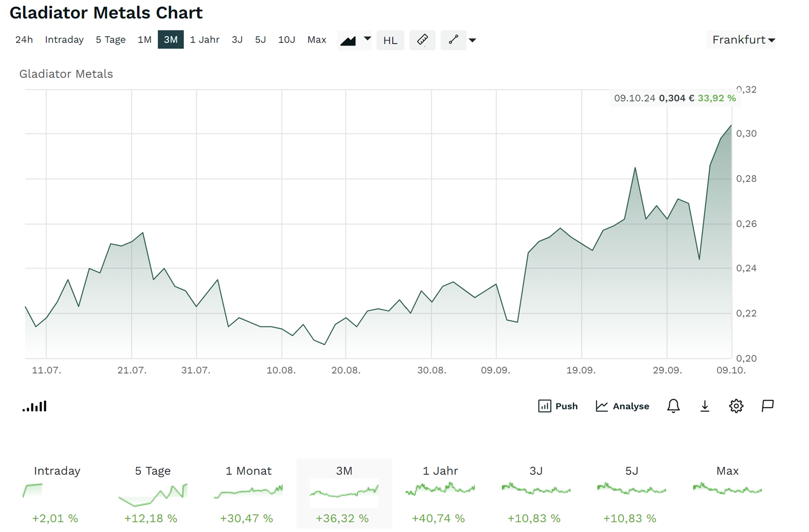
Task: Expand the drawing tools dropdown arrow
Action: coord(473,40)
